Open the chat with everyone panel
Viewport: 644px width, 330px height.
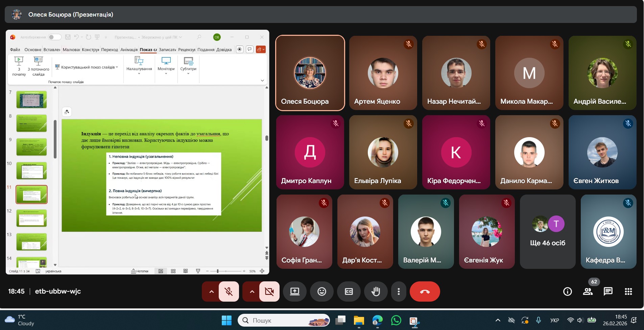coord(608,291)
